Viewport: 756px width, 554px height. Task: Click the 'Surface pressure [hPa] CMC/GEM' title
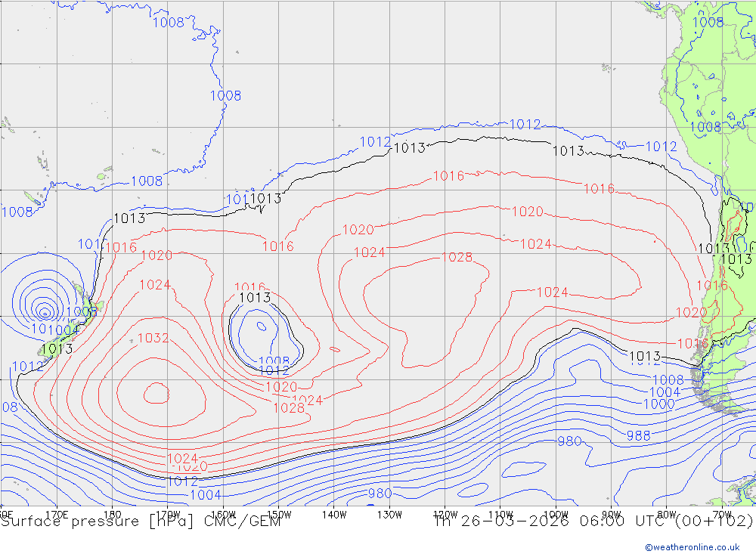[x=141, y=522]
